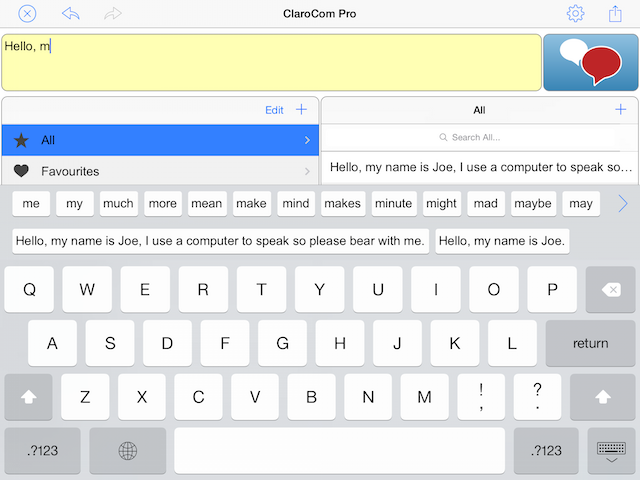This screenshot has width=640, height=480.
Task: Choose the prediction word 'might'
Action: 442,203
